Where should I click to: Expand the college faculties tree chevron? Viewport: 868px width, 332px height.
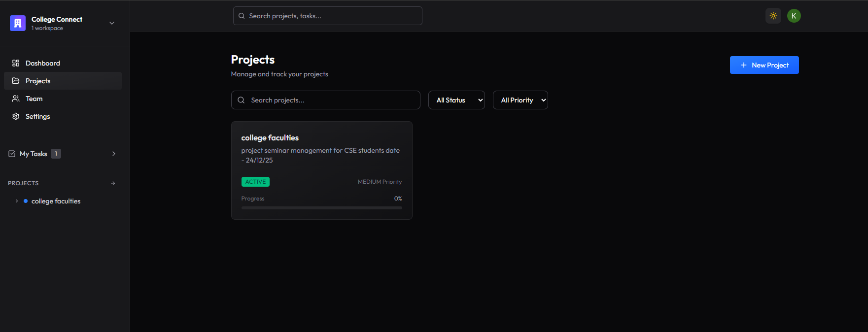tap(17, 201)
